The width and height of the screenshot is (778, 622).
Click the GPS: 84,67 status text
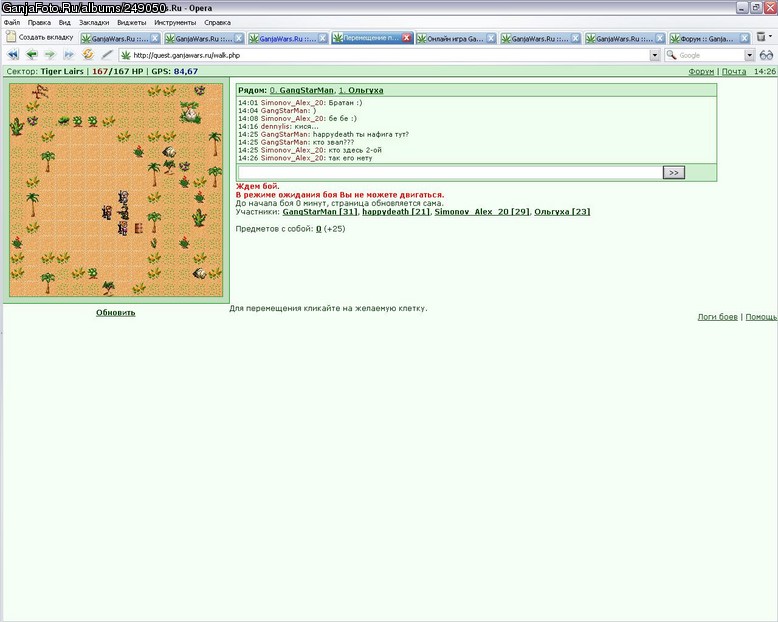[x=175, y=71]
